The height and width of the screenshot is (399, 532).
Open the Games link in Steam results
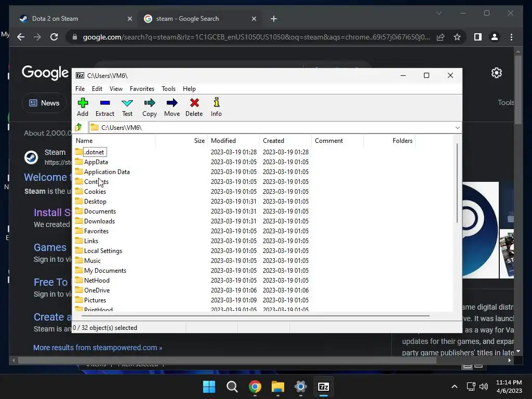click(x=50, y=247)
